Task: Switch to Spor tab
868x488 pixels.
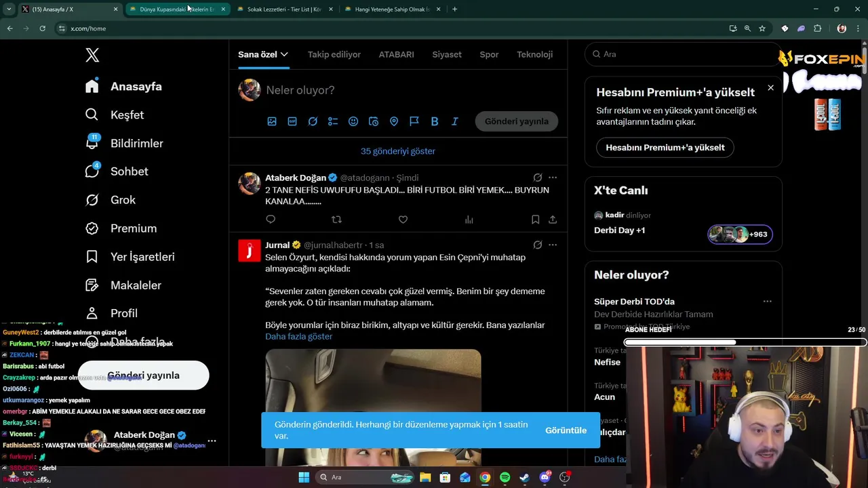Action: (x=489, y=54)
